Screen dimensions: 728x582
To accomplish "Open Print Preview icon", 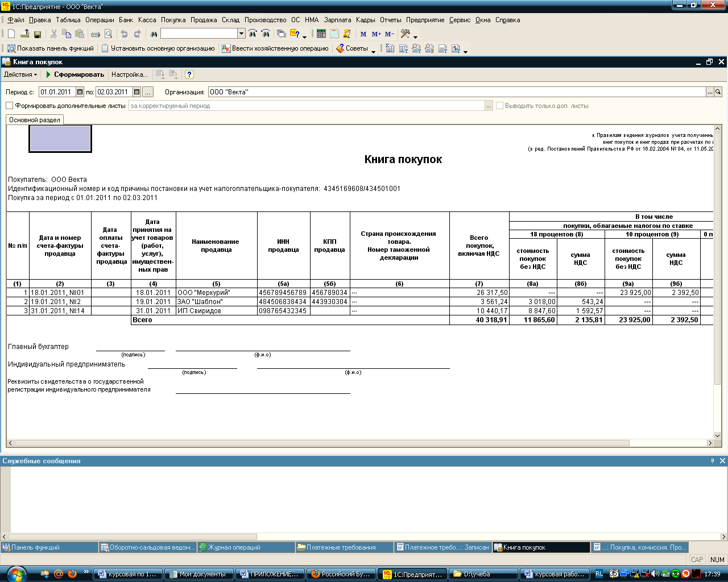I will pyautogui.click(x=109, y=34).
